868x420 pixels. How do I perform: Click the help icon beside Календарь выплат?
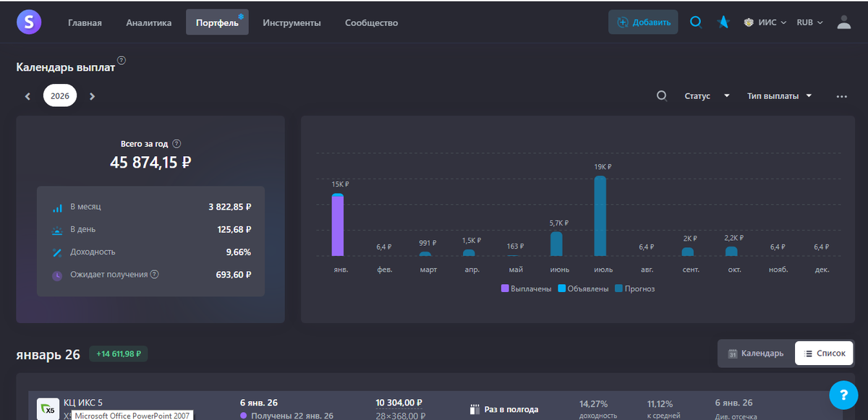click(122, 61)
